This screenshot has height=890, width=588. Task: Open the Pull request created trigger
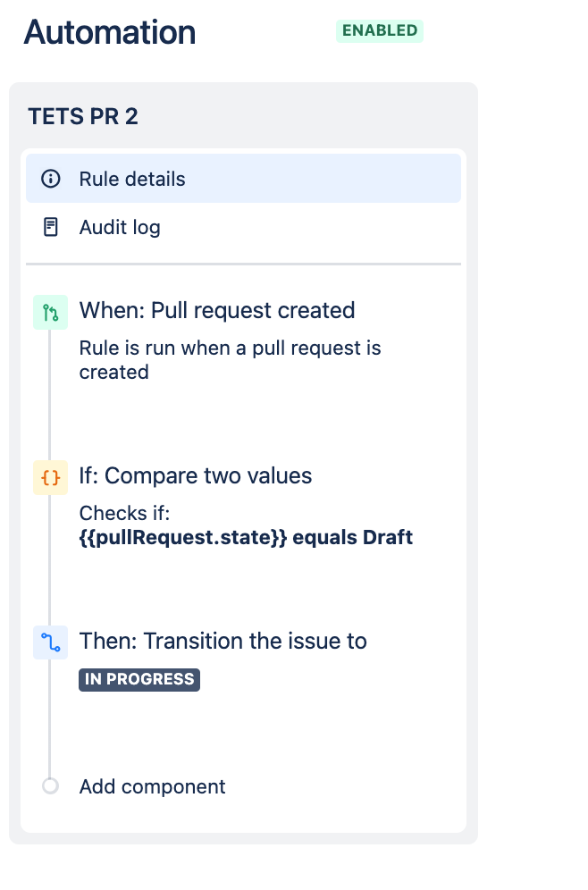(217, 310)
